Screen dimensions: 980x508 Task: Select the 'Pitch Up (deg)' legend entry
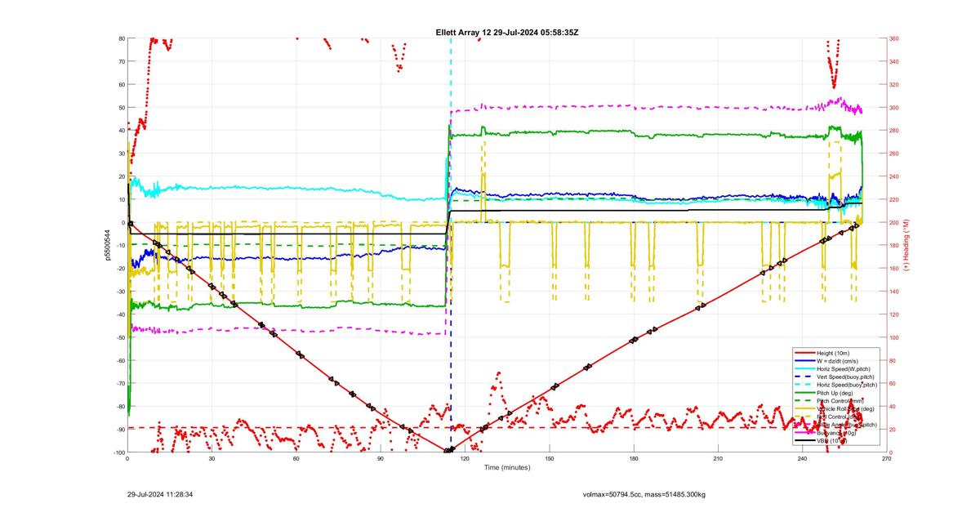pyautogui.click(x=835, y=393)
